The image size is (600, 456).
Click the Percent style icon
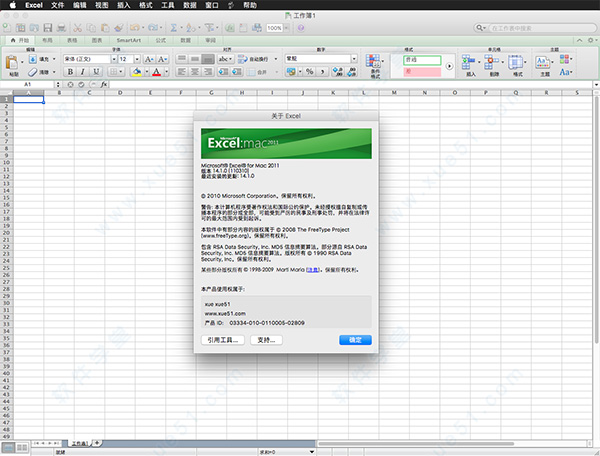(310, 72)
